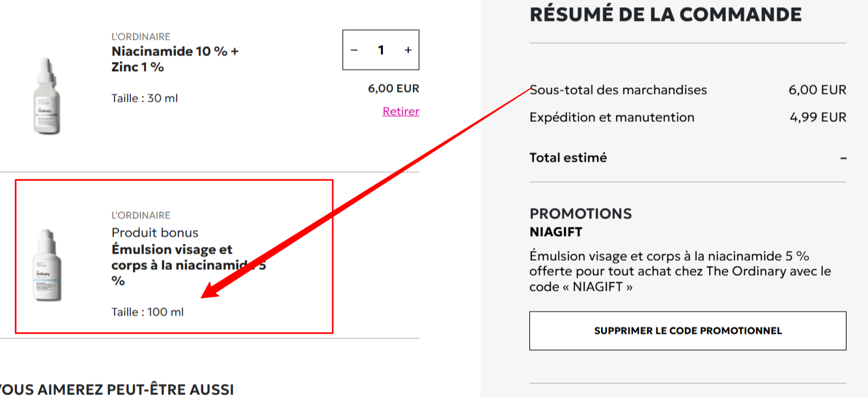Click the Taille : 30 ml text
This screenshot has width=868, height=397.
(145, 98)
